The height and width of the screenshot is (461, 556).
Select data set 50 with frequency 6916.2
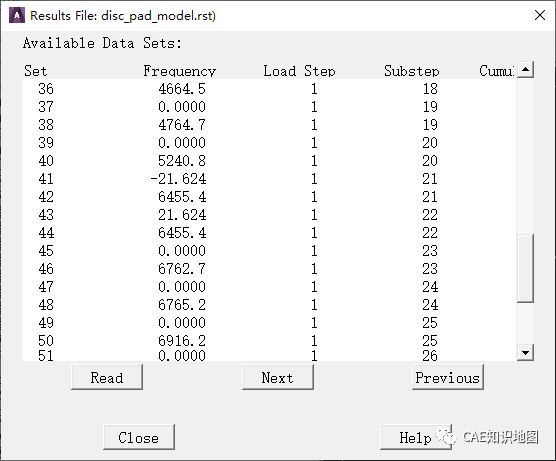[269, 341]
